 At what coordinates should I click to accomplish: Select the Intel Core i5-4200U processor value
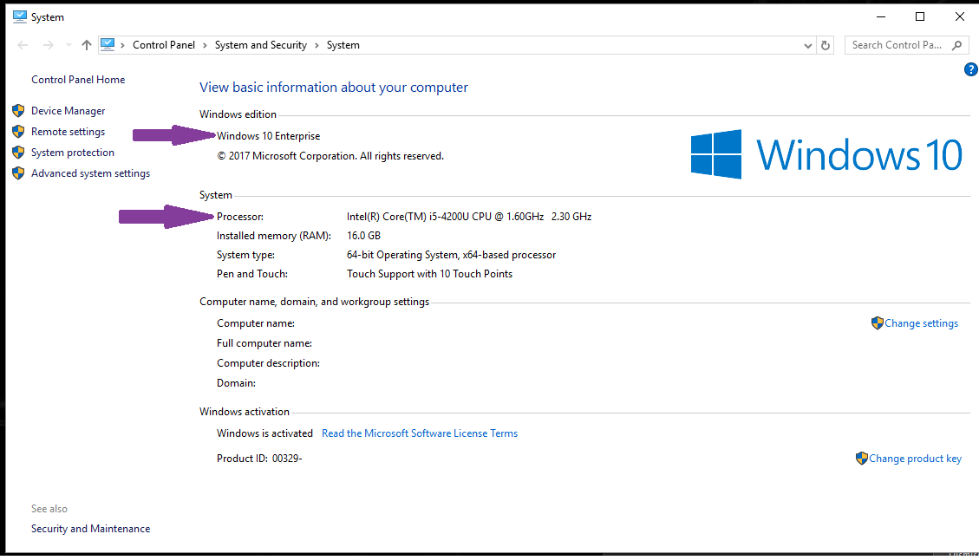point(469,217)
